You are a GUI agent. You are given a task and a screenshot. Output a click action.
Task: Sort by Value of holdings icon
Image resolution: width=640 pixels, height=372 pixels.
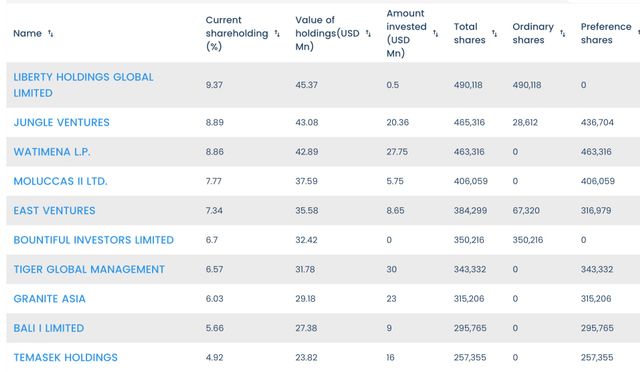369,33
